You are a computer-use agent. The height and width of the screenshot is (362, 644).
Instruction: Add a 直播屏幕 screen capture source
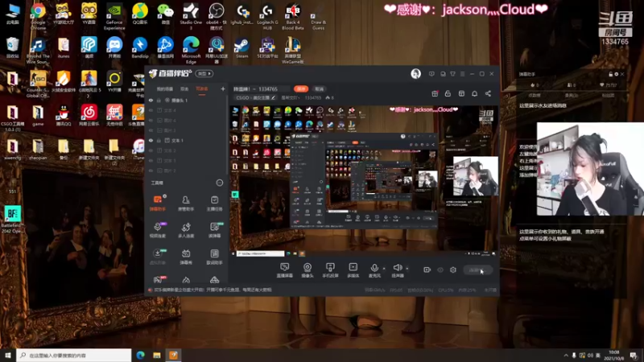tap(285, 270)
